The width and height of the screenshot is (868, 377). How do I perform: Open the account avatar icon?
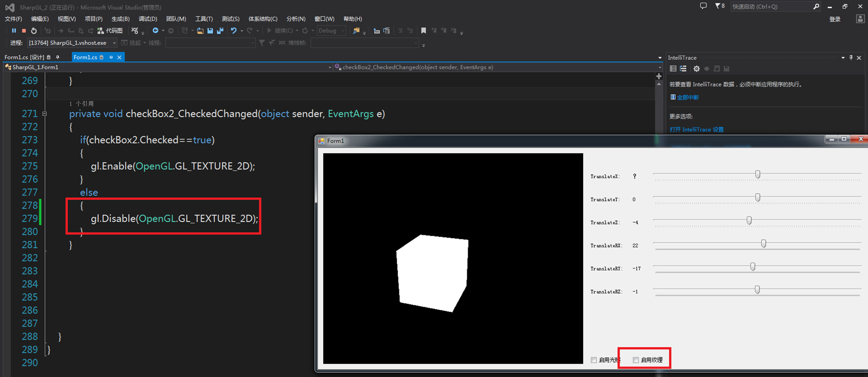click(x=860, y=19)
